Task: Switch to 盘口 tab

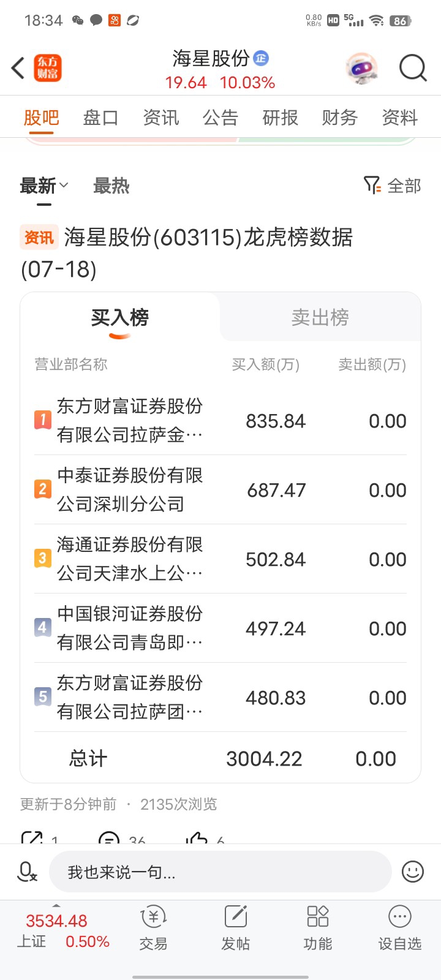Action: tap(100, 117)
